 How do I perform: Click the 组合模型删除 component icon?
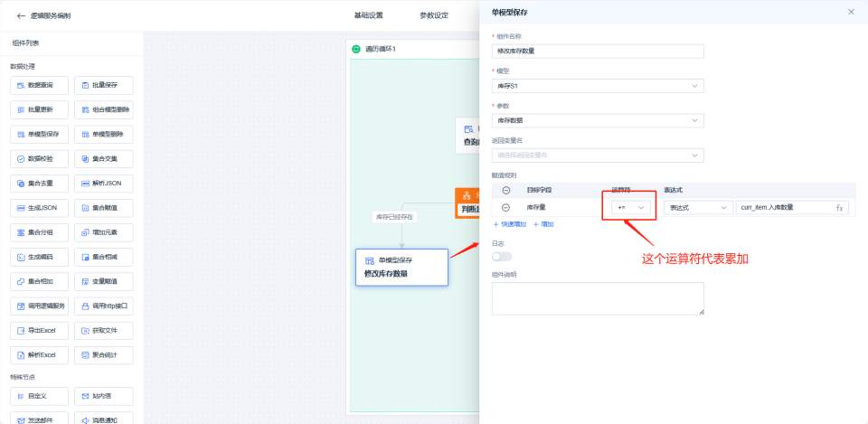click(x=85, y=110)
